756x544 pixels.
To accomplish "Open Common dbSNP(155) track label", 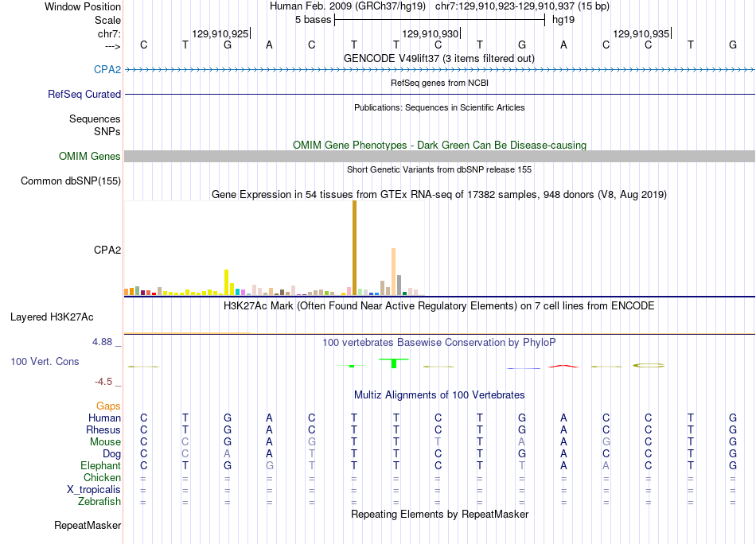I will [70, 181].
